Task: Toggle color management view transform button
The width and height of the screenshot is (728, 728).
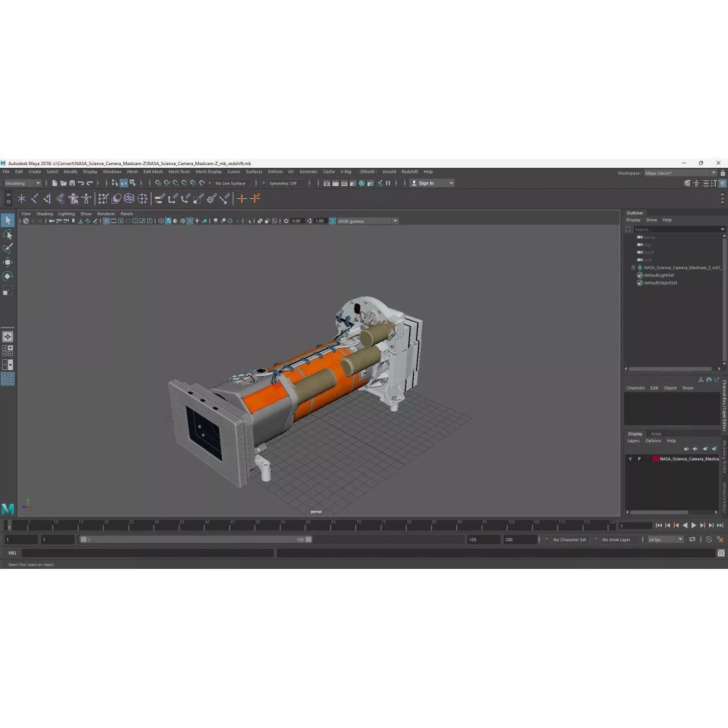Action: [x=332, y=221]
